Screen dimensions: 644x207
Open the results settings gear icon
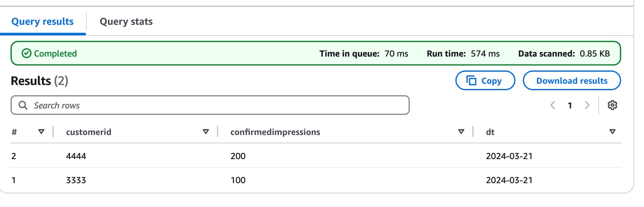coord(612,105)
